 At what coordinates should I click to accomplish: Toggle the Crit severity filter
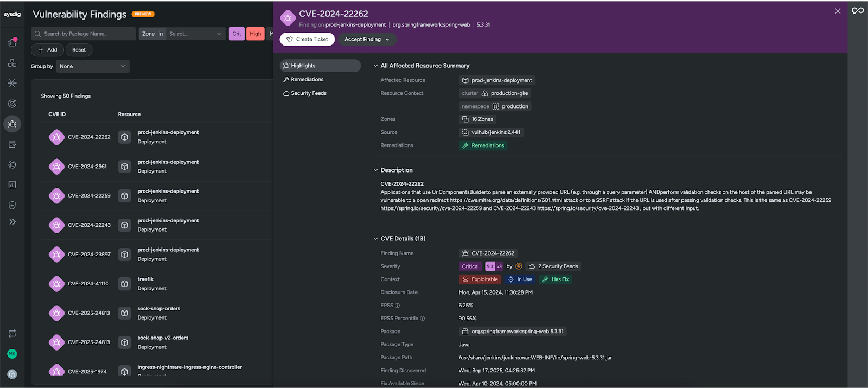pos(237,34)
